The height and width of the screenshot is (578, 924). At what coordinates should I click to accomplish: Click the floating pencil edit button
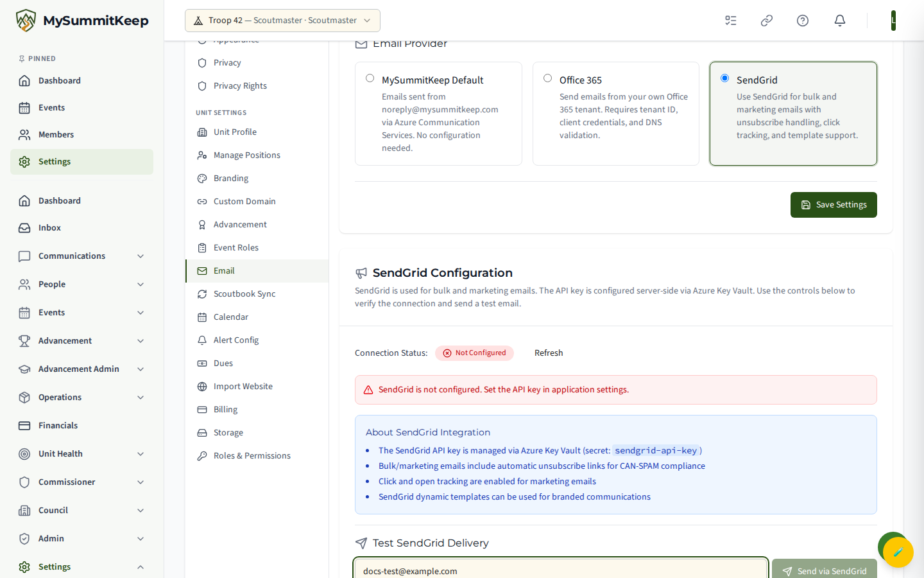pos(898,552)
